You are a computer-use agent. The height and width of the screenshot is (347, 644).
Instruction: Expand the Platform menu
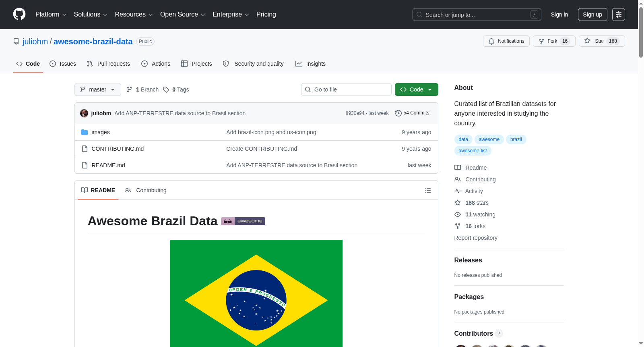pos(51,15)
